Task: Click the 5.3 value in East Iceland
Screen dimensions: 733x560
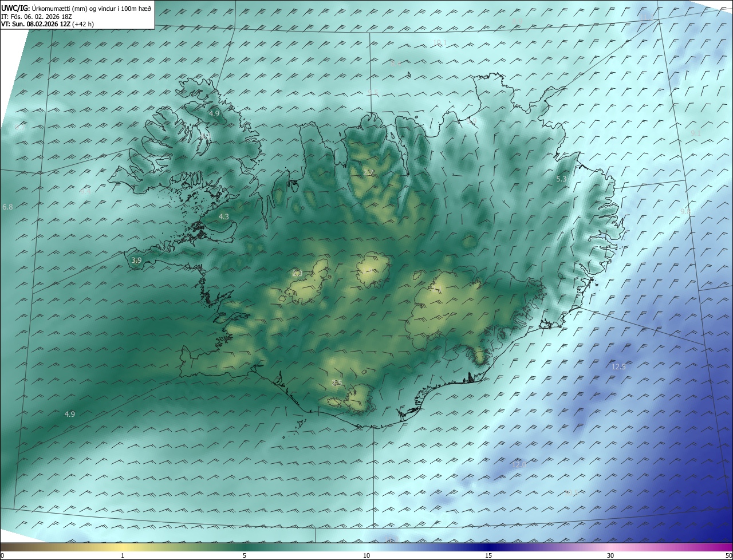Action: (x=561, y=179)
